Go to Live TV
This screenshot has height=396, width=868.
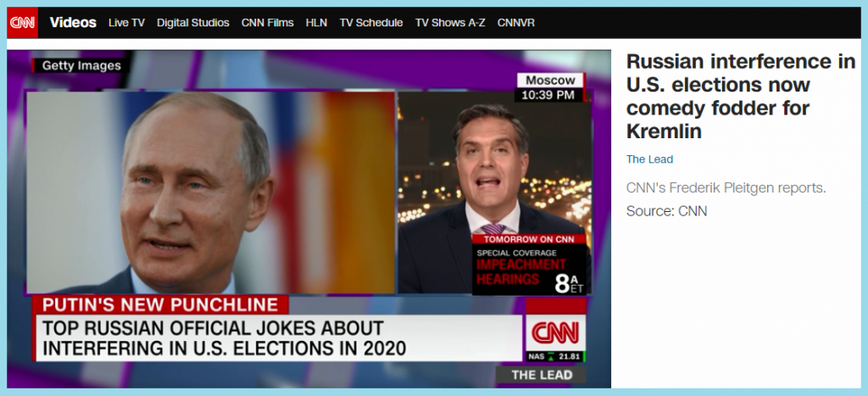click(x=126, y=23)
